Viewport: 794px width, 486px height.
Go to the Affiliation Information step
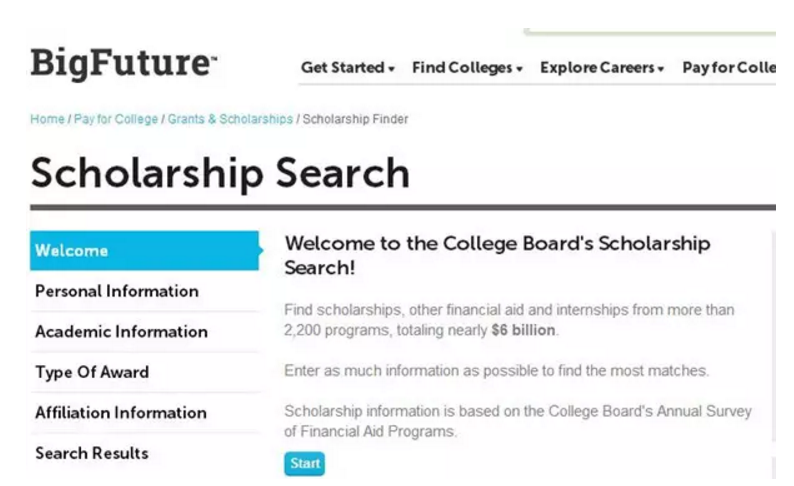[121, 412]
